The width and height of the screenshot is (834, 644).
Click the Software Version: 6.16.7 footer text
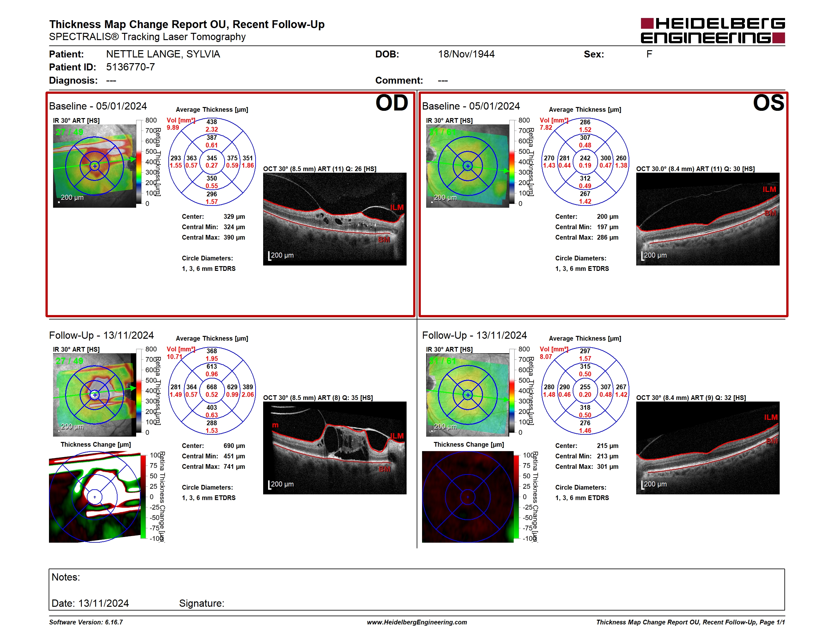point(86,622)
